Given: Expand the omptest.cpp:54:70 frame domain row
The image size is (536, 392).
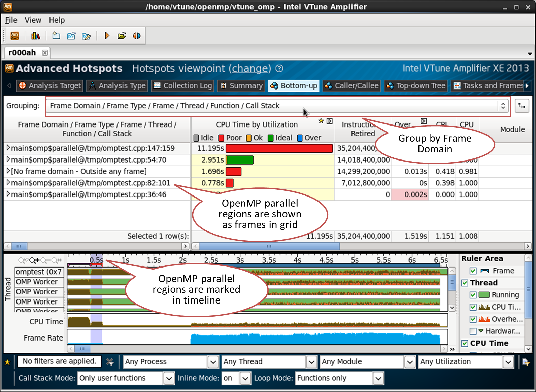Looking at the screenshot, I should (x=8, y=159).
